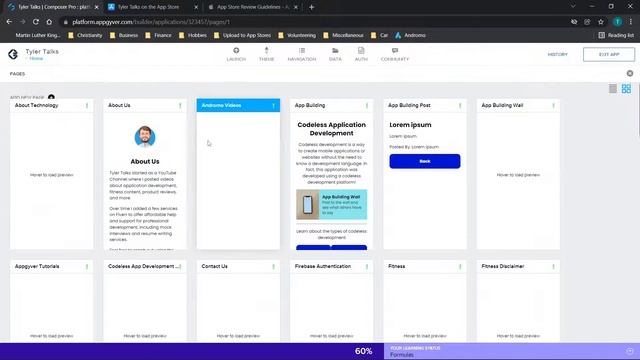The image size is (640, 360).
Task: Close the Pages panel
Action: (x=630, y=73)
